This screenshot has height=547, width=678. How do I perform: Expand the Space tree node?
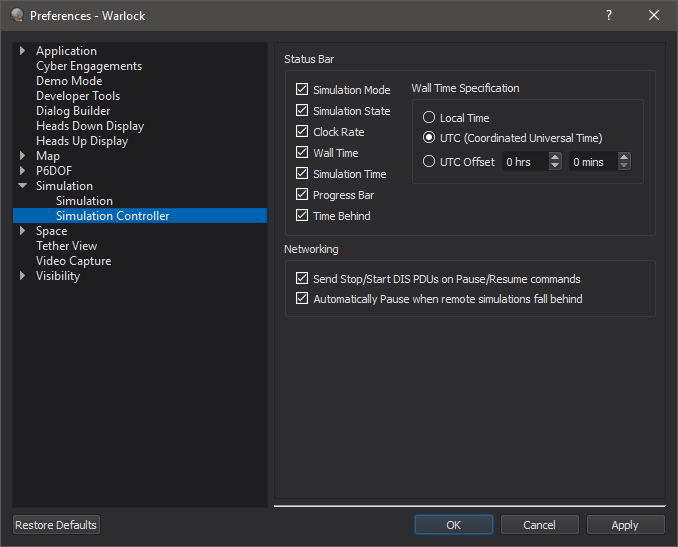coord(22,231)
